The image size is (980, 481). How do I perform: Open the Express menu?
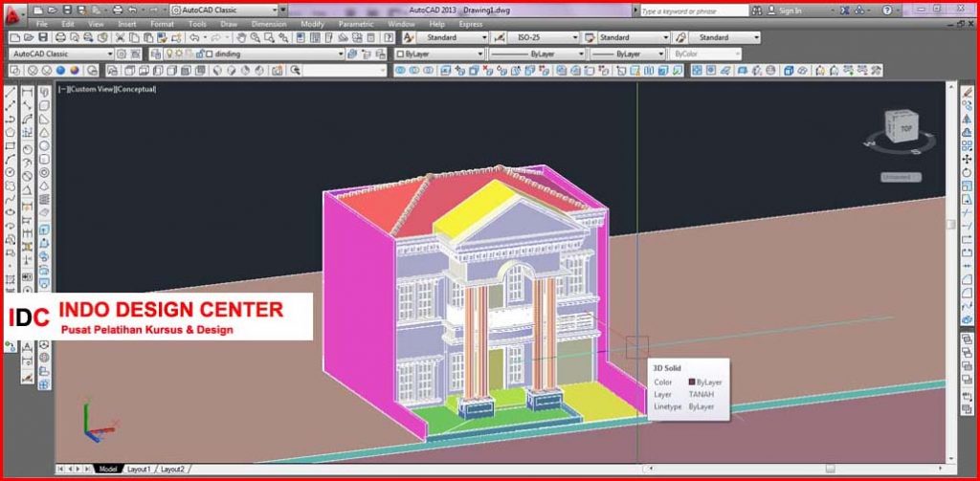[471, 24]
